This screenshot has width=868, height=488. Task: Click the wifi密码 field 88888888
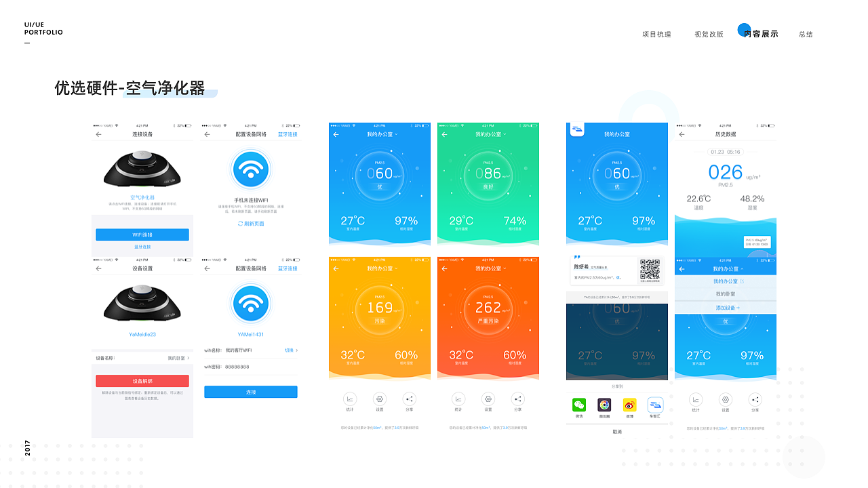[x=237, y=367]
